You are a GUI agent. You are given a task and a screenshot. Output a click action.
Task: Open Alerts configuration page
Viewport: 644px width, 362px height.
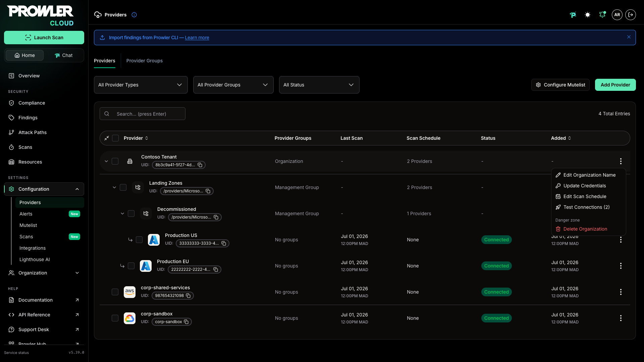point(50,214)
